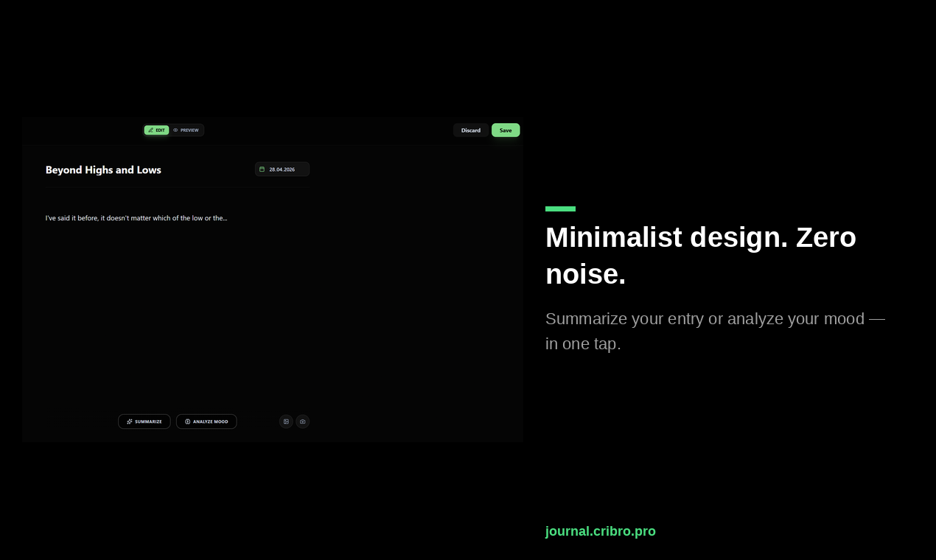Click the entry text starting 'I've said it before'
The width and height of the screenshot is (936, 560).
[x=136, y=217]
